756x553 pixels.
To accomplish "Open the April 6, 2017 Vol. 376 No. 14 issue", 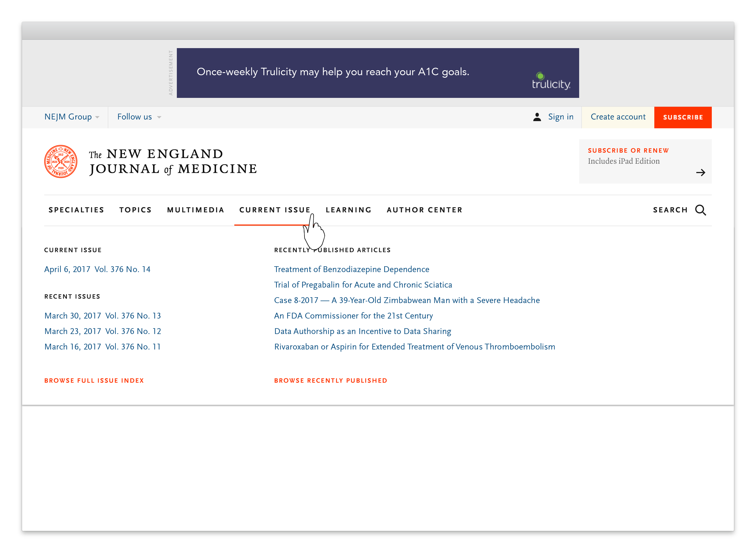I will coord(97,270).
